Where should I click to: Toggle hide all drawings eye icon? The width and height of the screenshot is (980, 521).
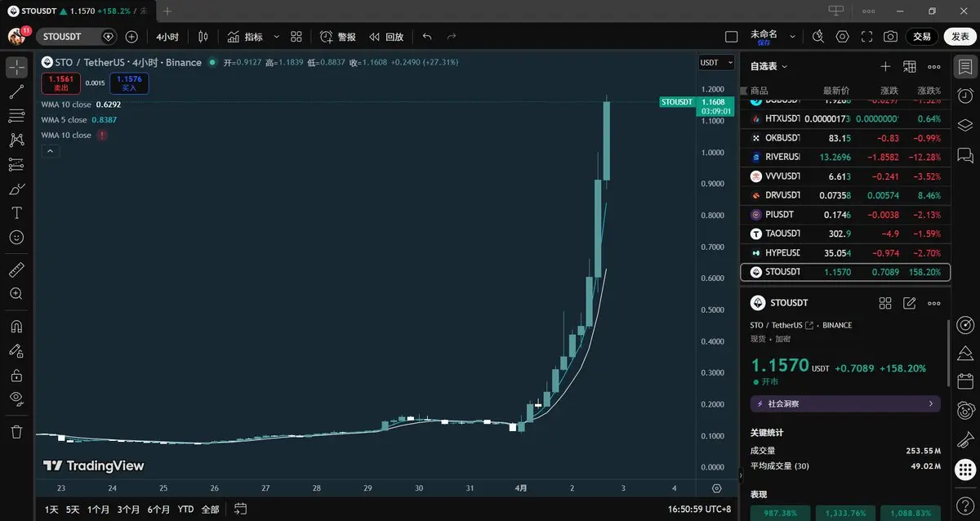pos(16,399)
